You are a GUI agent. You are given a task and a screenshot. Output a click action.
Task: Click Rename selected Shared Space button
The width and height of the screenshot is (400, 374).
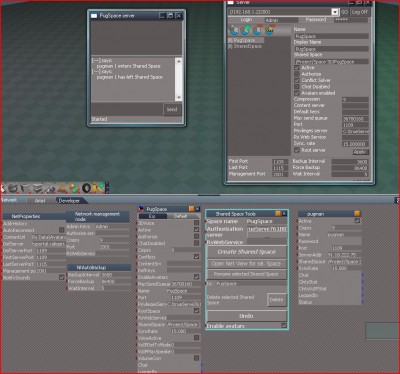pyautogui.click(x=247, y=274)
